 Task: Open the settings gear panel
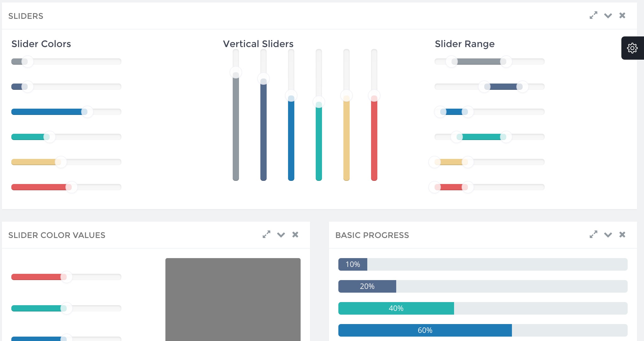tap(632, 48)
